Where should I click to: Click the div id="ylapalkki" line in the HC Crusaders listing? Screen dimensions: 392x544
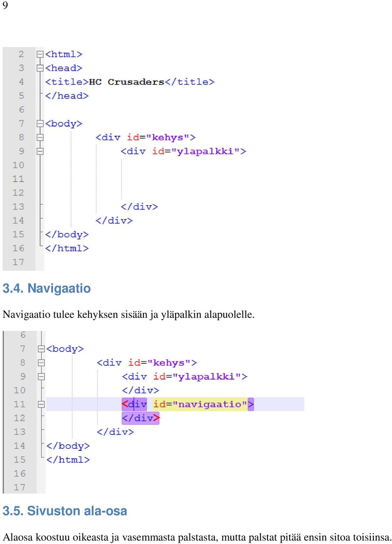pyautogui.click(x=184, y=151)
